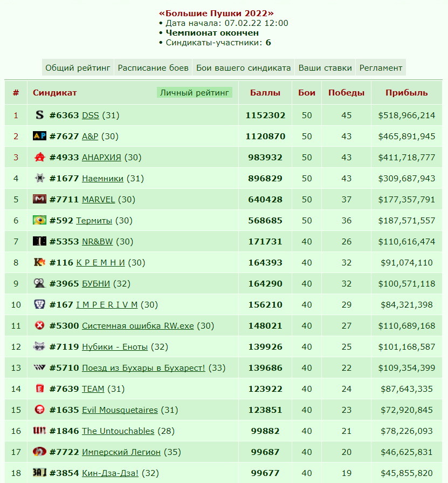Click the Нубики - Еноты raccoon icon

coord(39,346)
